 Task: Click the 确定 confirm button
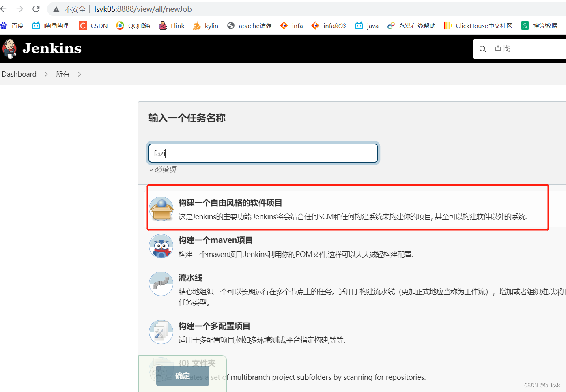(x=183, y=376)
